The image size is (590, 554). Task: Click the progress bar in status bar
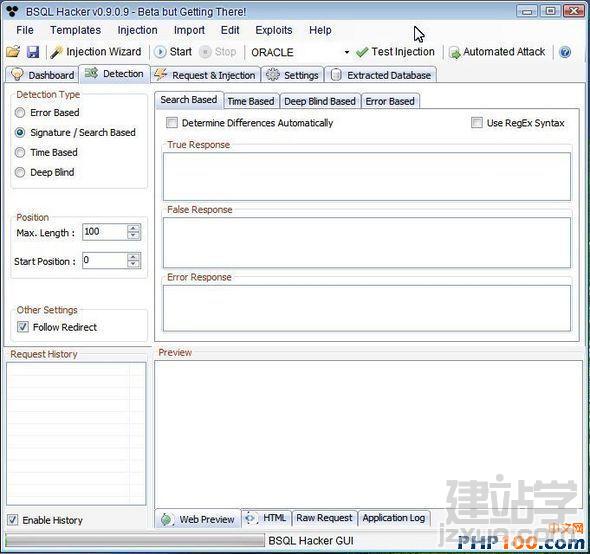135,540
